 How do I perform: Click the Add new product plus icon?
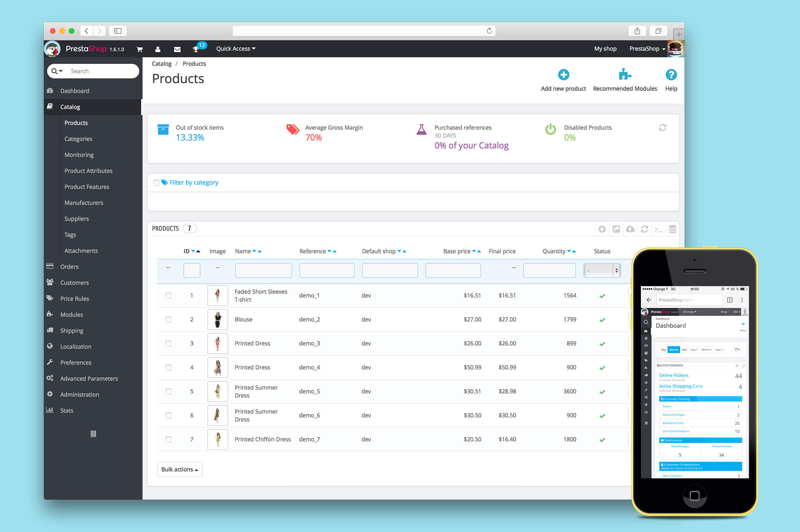coord(563,75)
